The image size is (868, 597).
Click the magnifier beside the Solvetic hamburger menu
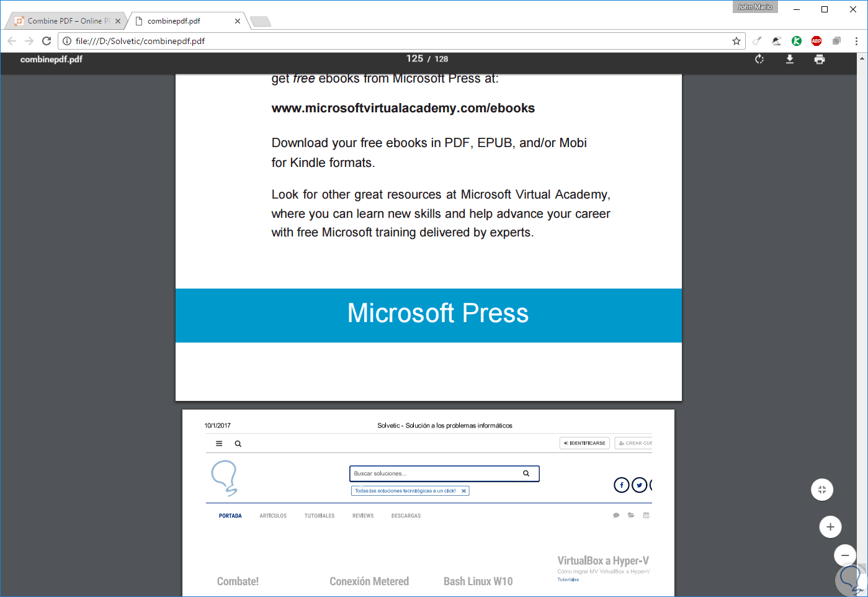[x=238, y=444]
